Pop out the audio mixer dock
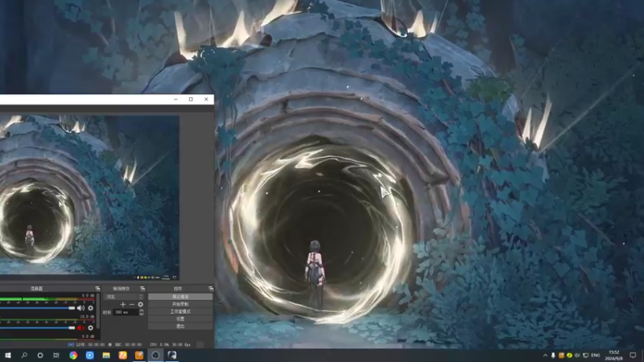Viewport: 644px width, 362px height. (x=97, y=289)
